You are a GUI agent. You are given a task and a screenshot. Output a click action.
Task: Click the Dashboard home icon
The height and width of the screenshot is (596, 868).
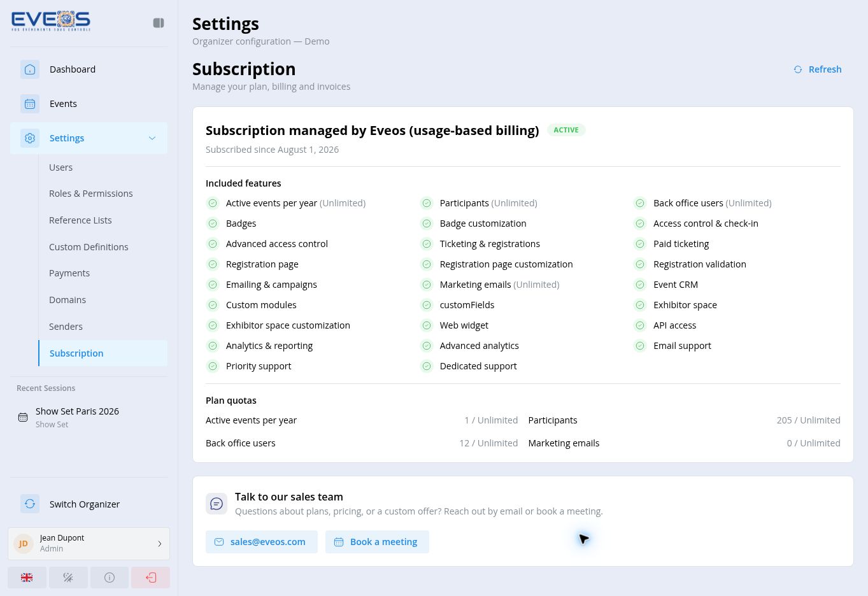click(x=30, y=69)
